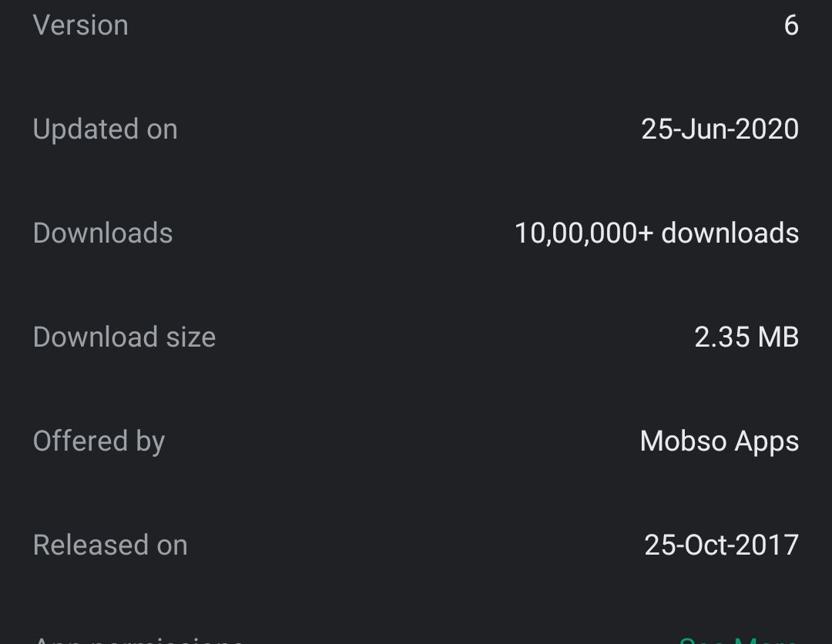Tap the 10,00,000+ download count number
Screen dimensions: 832x644
pyautogui.click(x=583, y=233)
